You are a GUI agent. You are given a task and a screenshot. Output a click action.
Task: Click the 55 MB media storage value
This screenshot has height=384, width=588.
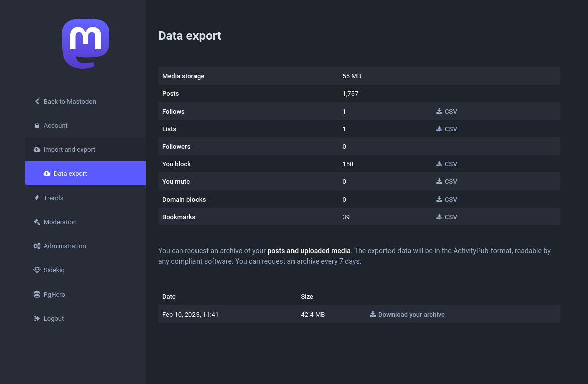click(352, 76)
